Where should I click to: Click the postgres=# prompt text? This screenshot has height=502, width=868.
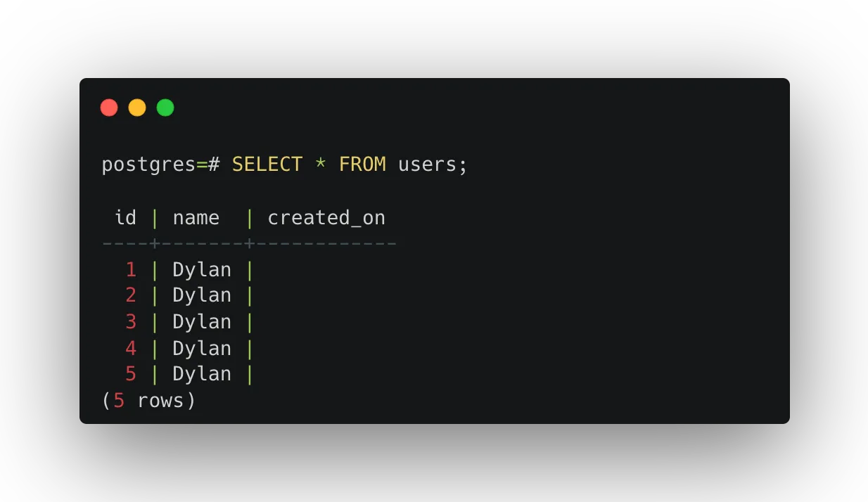(160, 165)
